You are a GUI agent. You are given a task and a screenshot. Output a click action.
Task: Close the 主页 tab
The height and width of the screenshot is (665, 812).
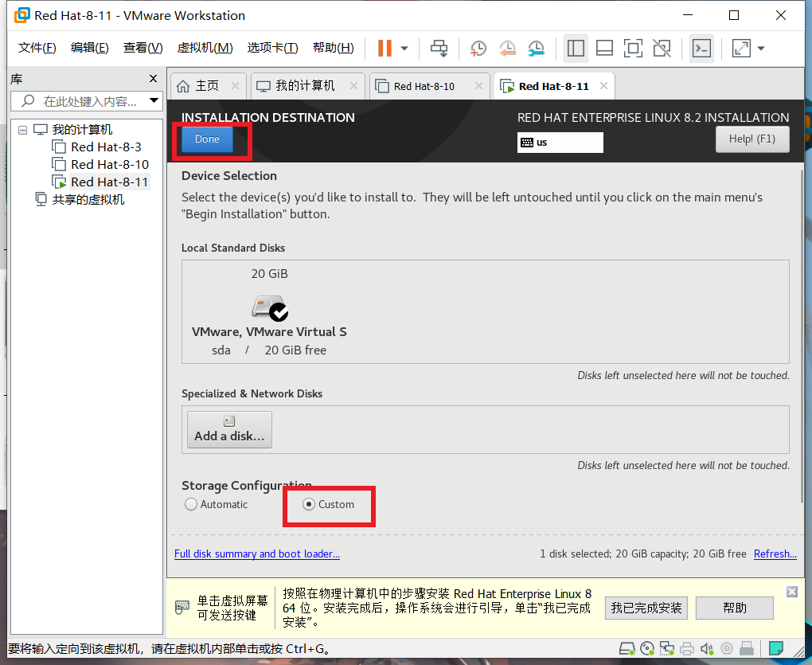[x=235, y=86]
